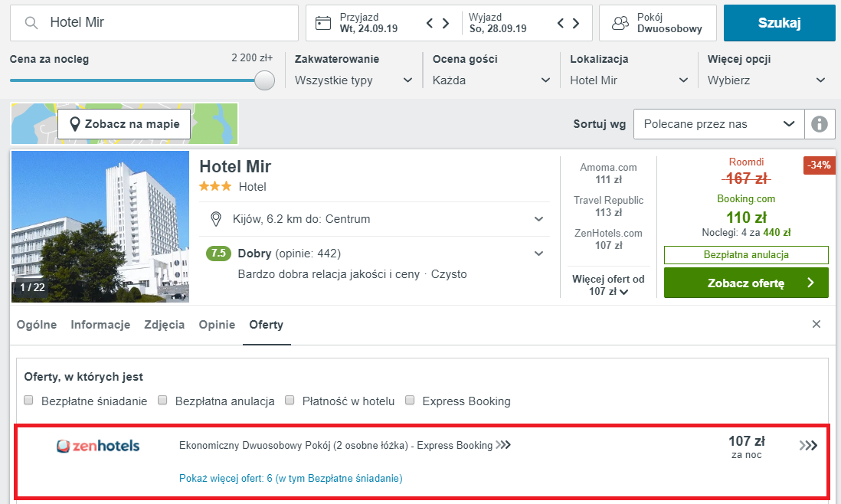Click the ZenHotels logo on the offer

pyautogui.click(x=98, y=447)
